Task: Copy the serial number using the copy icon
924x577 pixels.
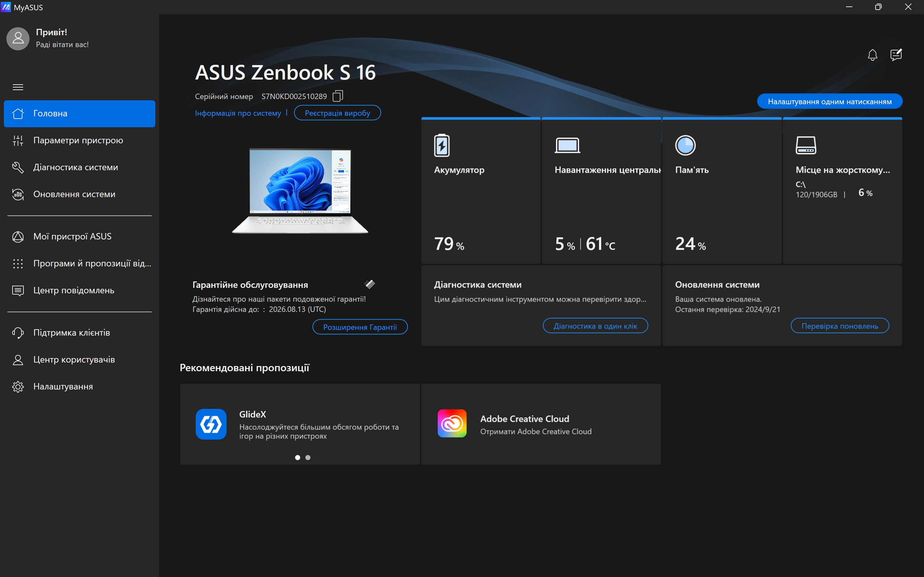Action: tap(338, 96)
